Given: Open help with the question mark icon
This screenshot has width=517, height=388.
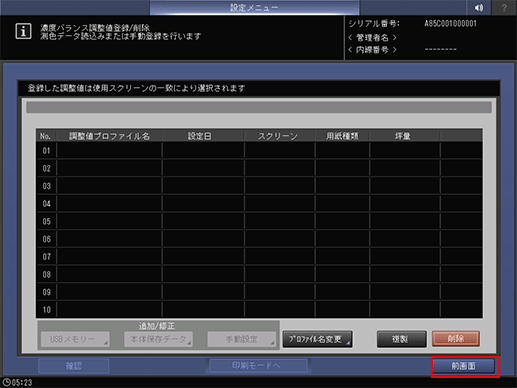Looking at the screenshot, I should point(504,7).
